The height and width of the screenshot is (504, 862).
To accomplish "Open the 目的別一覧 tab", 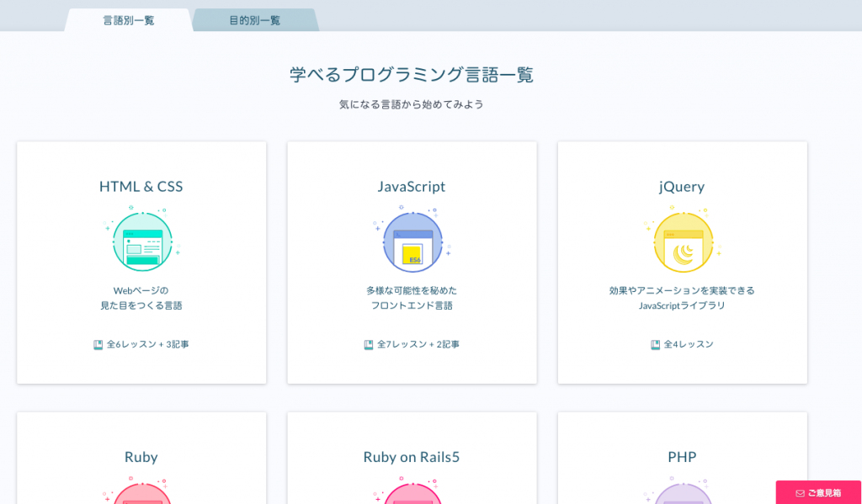I will point(255,20).
